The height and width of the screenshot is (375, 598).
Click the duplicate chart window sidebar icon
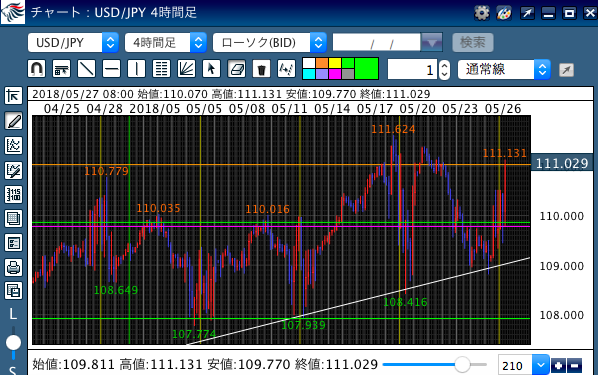point(13,291)
